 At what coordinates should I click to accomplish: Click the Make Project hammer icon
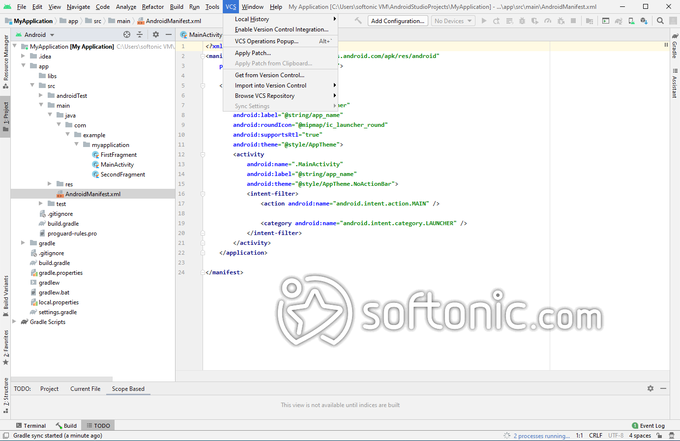tap(358, 20)
